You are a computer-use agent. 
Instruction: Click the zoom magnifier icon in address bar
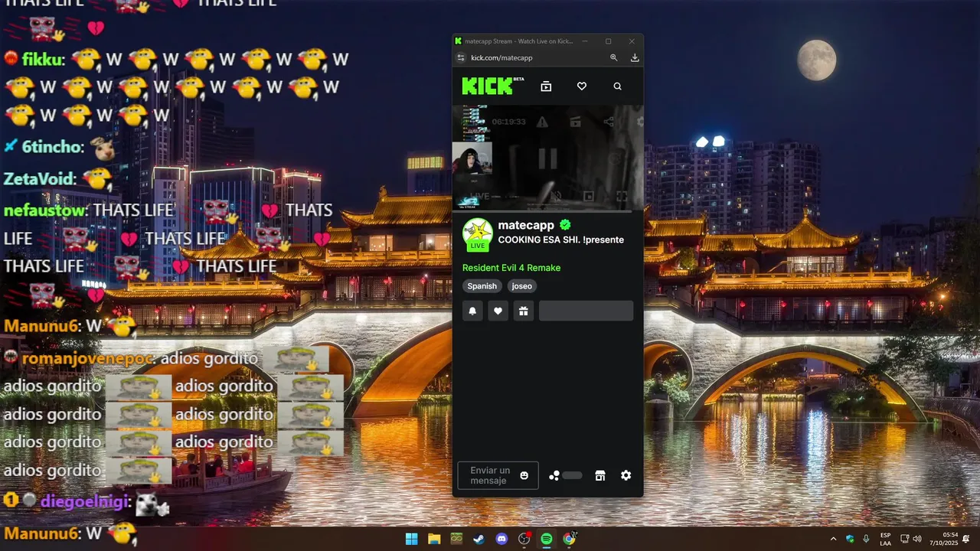click(x=613, y=57)
